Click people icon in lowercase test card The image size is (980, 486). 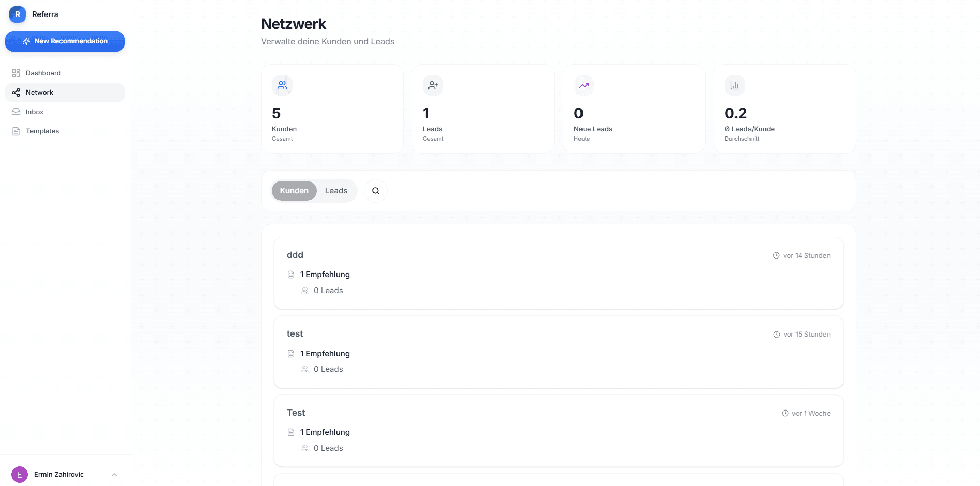click(x=305, y=369)
